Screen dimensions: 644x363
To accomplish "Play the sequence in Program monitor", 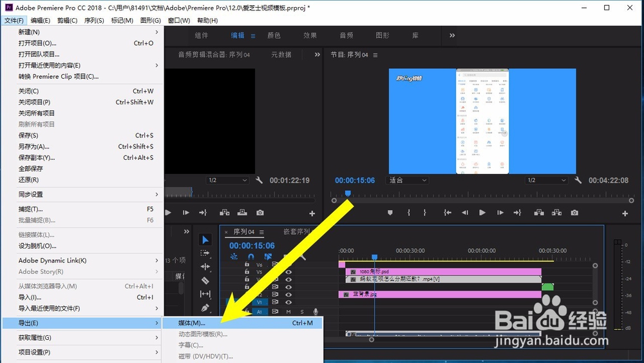I will pyautogui.click(x=482, y=213).
